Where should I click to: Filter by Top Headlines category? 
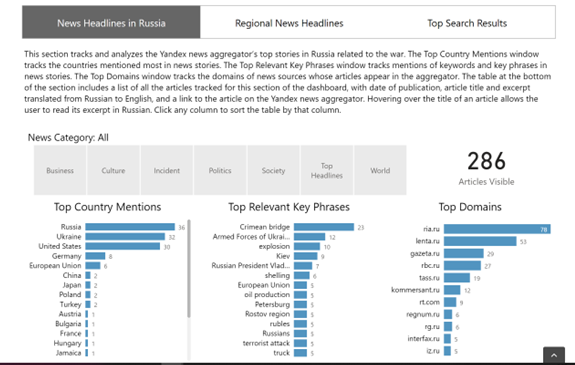point(327,170)
